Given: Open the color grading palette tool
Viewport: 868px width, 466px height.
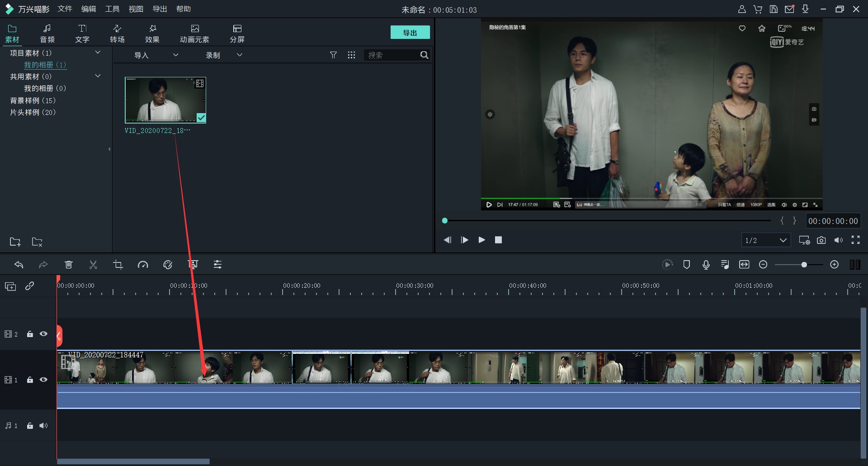Looking at the screenshot, I should tap(168, 265).
